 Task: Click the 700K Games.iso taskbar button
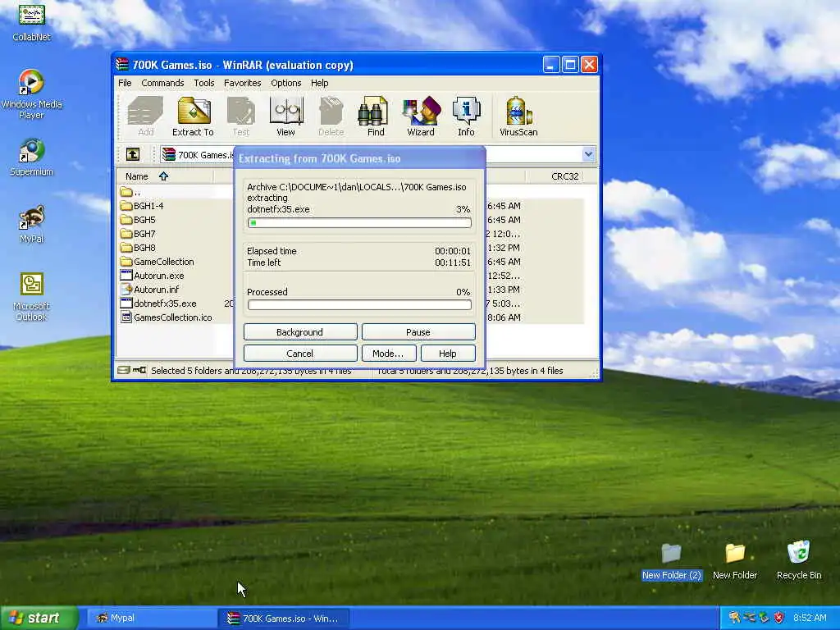(284, 619)
